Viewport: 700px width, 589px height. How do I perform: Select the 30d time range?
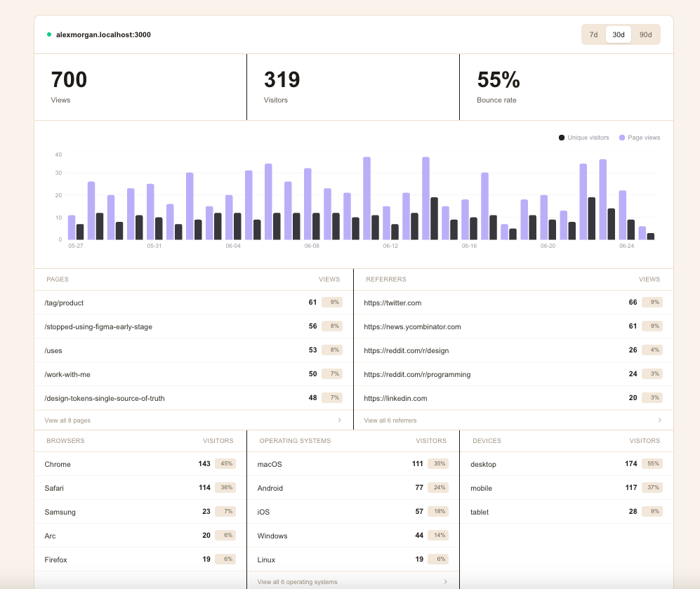(619, 34)
